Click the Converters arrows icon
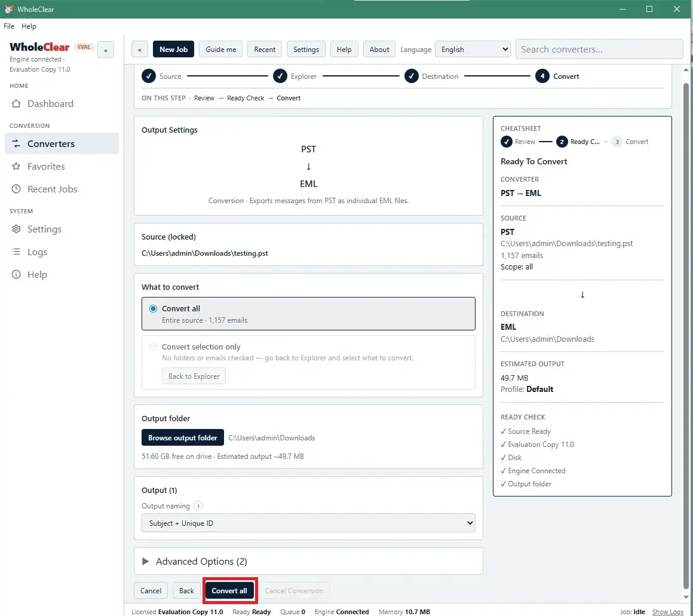 point(16,143)
